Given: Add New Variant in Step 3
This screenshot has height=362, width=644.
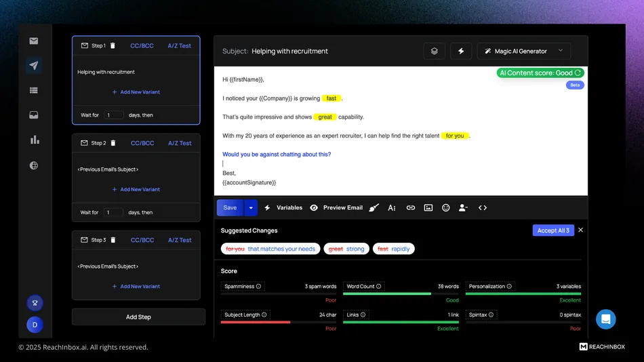Looking at the screenshot, I should click(136, 286).
